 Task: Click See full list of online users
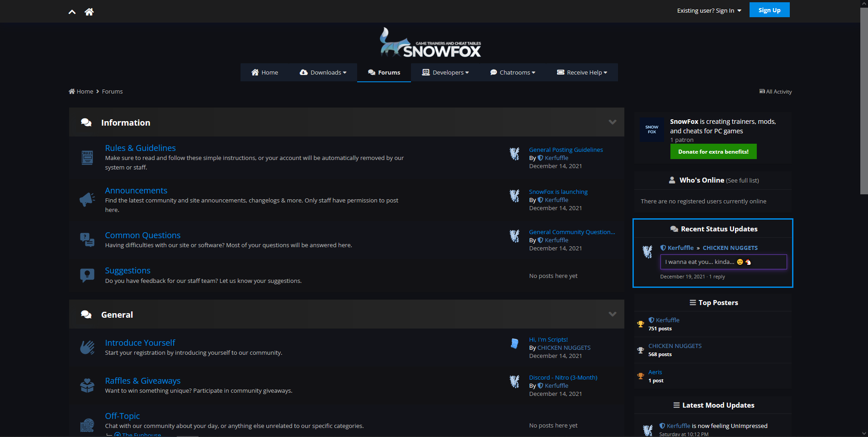pos(742,180)
